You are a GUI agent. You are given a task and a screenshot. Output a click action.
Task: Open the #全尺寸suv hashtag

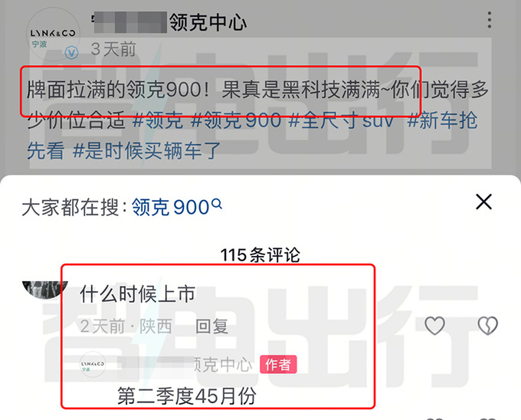pos(341,120)
